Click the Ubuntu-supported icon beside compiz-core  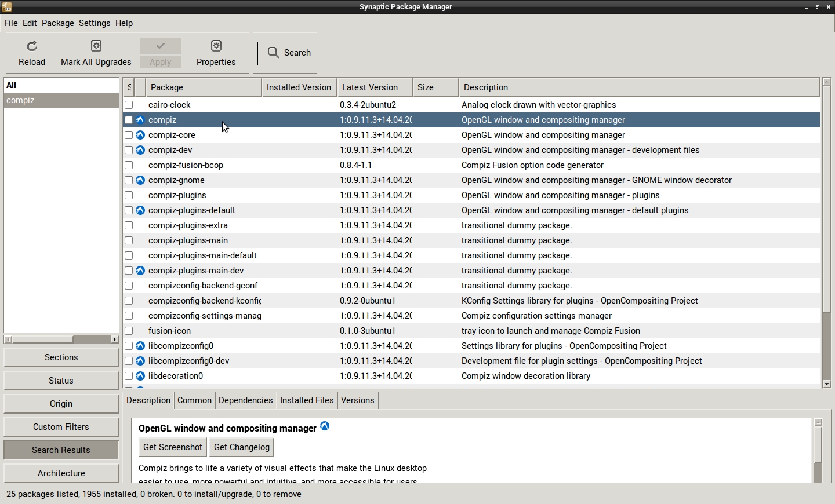tap(140, 135)
